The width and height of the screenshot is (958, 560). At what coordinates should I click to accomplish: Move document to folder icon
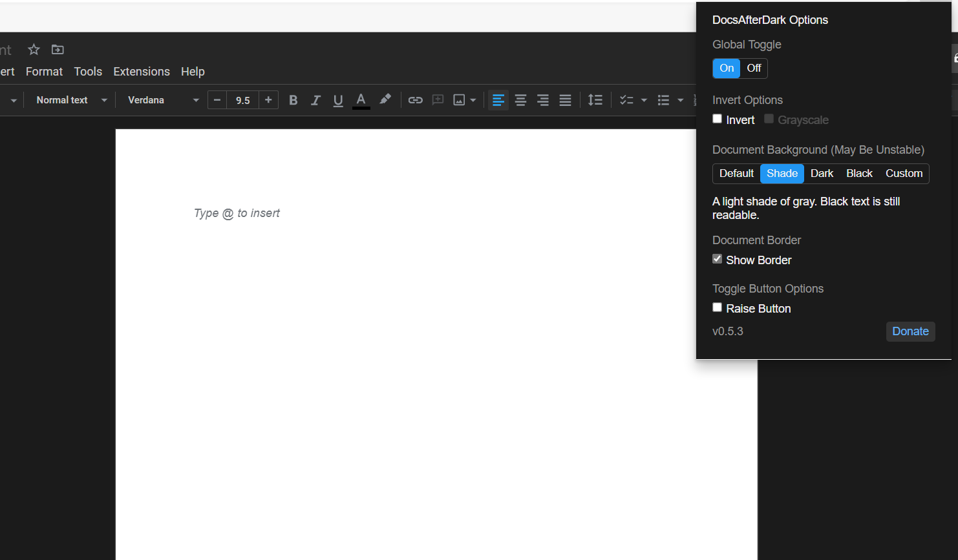tap(58, 49)
